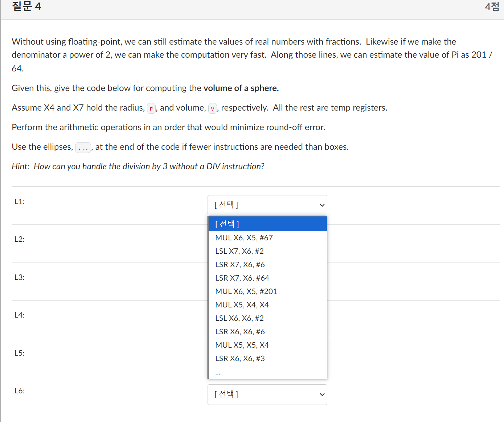
Task: Choose option 'MUL X6, X5, #201'
Action: click(x=268, y=291)
